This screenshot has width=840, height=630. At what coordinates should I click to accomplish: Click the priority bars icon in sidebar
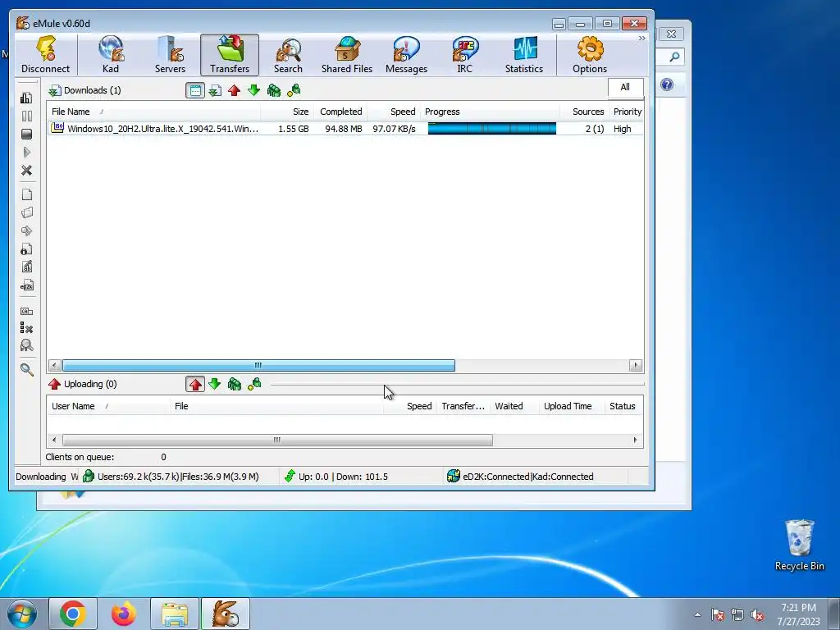pyautogui.click(x=26, y=98)
